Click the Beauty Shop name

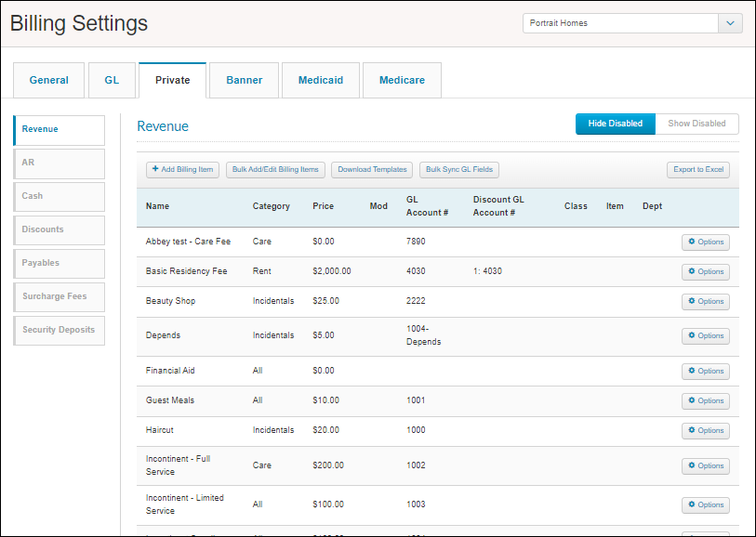(x=170, y=301)
